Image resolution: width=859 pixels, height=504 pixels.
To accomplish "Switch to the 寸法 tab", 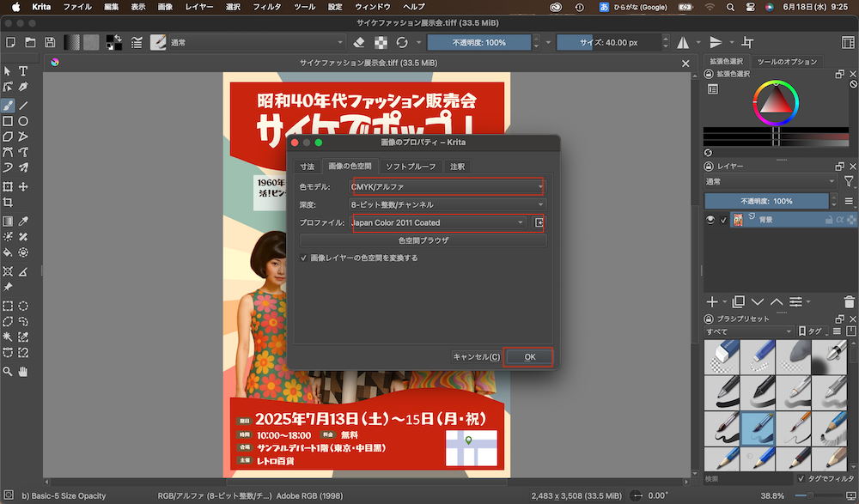I will coord(308,167).
